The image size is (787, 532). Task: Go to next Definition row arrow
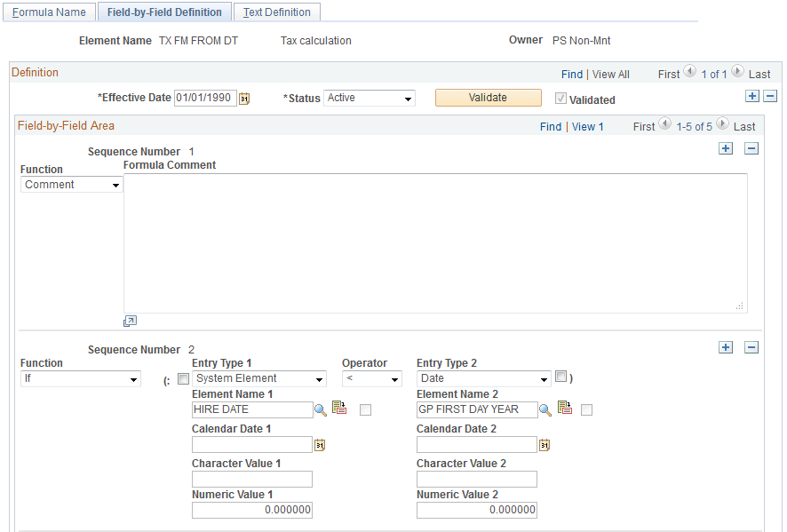click(737, 72)
